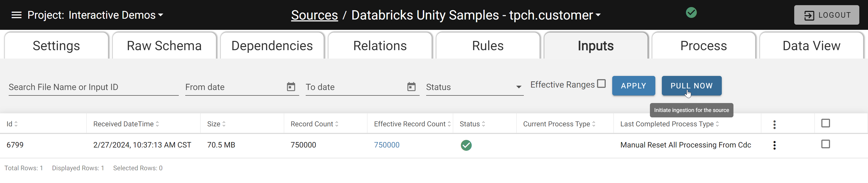Screen dimensions: 868x183
Task: Open the Data View tab
Action: [x=811, y=46]
